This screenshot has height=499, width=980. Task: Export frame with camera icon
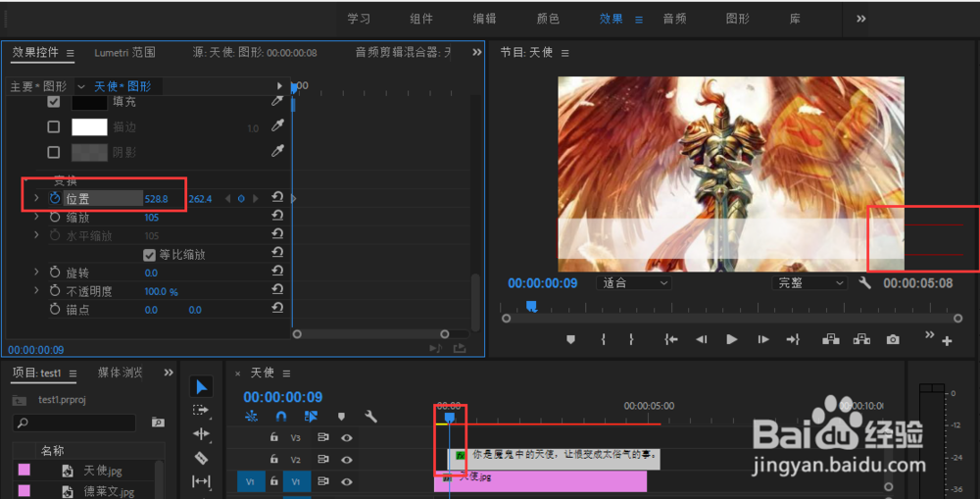[x=893, y=339]
